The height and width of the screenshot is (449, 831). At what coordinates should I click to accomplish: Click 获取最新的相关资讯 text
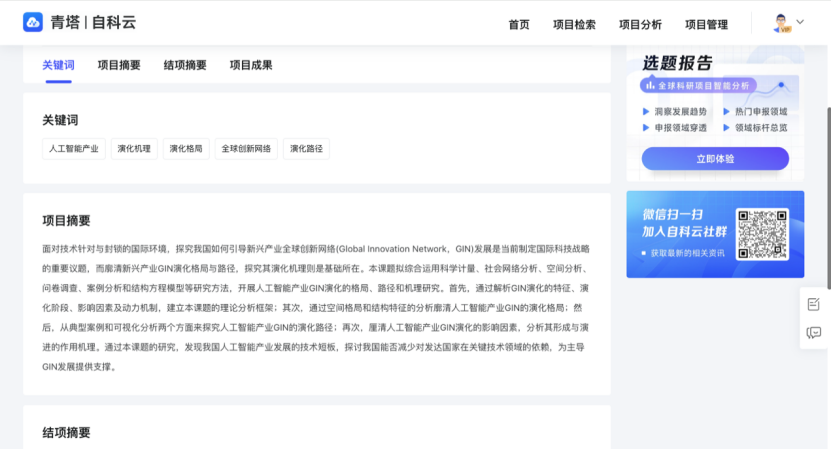click(687, 253)
